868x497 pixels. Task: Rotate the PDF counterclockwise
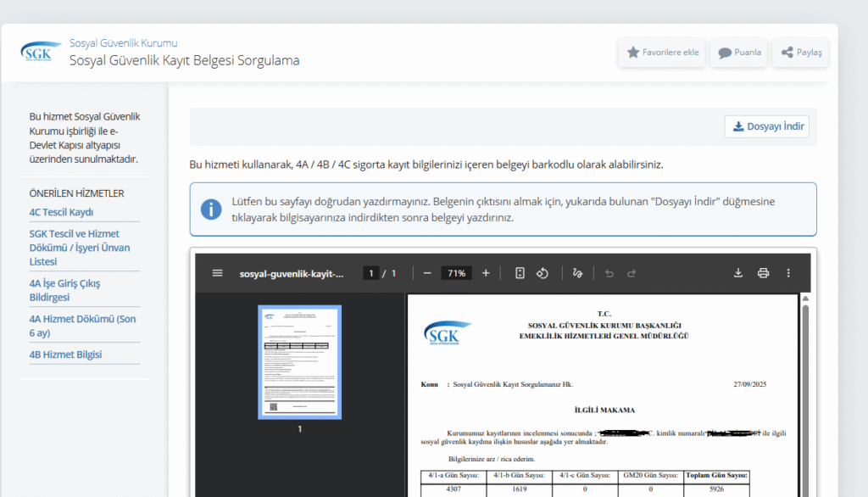(x=543, y=273)
